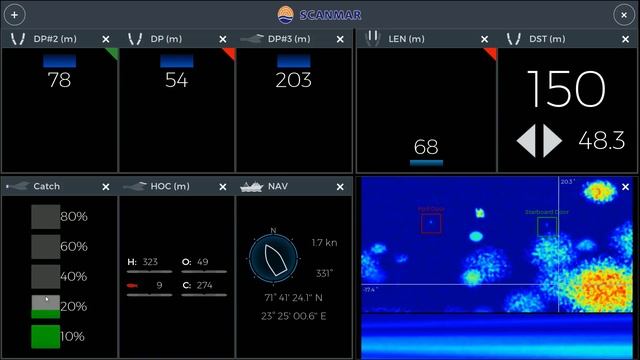This screenshot has height=360, width=640.
Task: Close the Scanmar application window
Action: [624, 15]
